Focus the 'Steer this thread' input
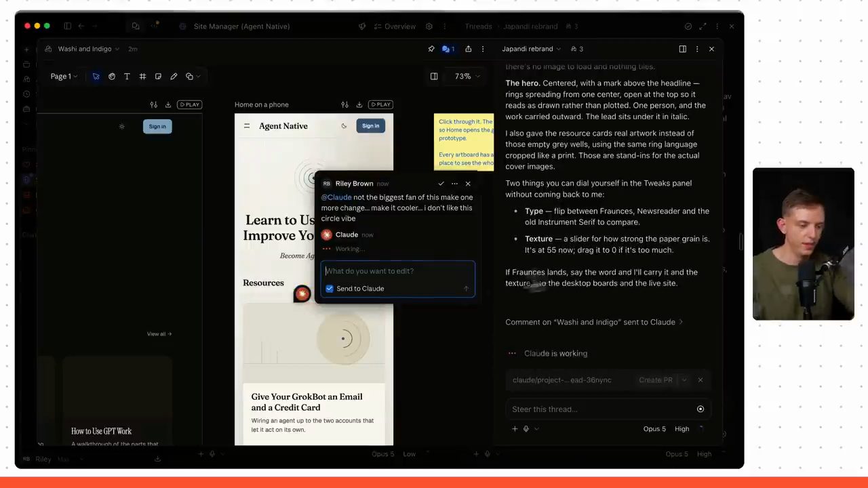 pyautogui.click(x=600, y=409)
